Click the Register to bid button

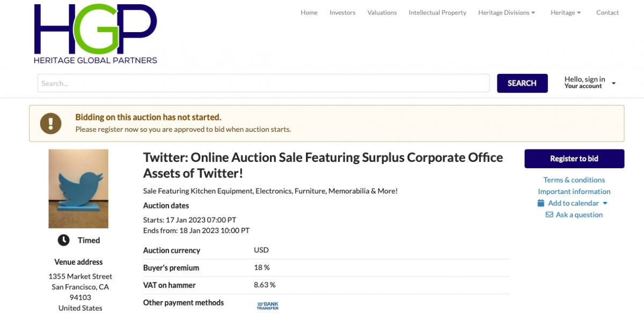[574, 159]
